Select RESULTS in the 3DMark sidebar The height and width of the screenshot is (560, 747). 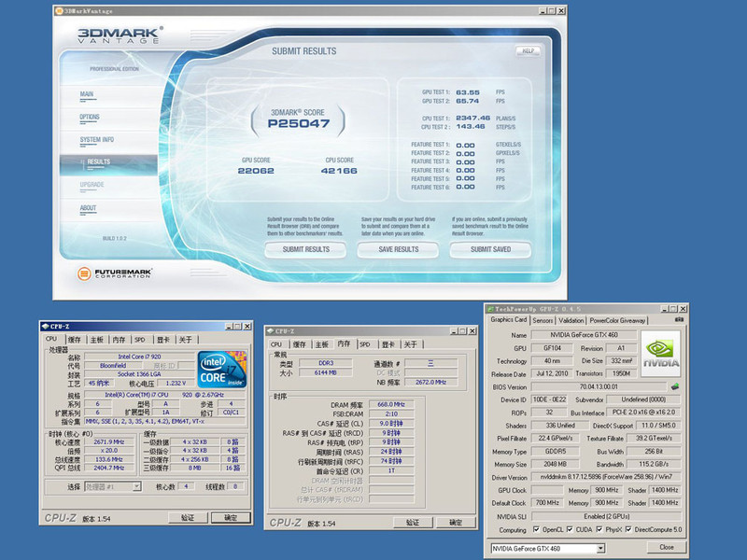point(98,161)
